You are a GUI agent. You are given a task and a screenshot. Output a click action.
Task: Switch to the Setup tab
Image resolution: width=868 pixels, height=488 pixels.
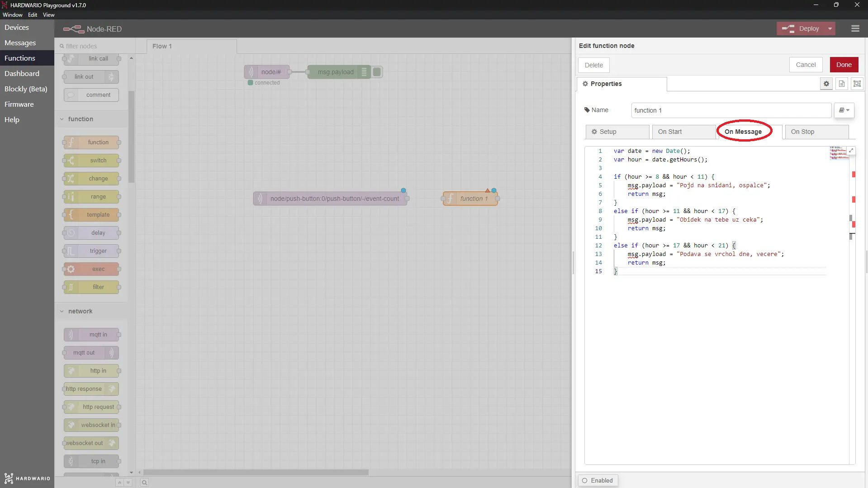click(617, 132)
